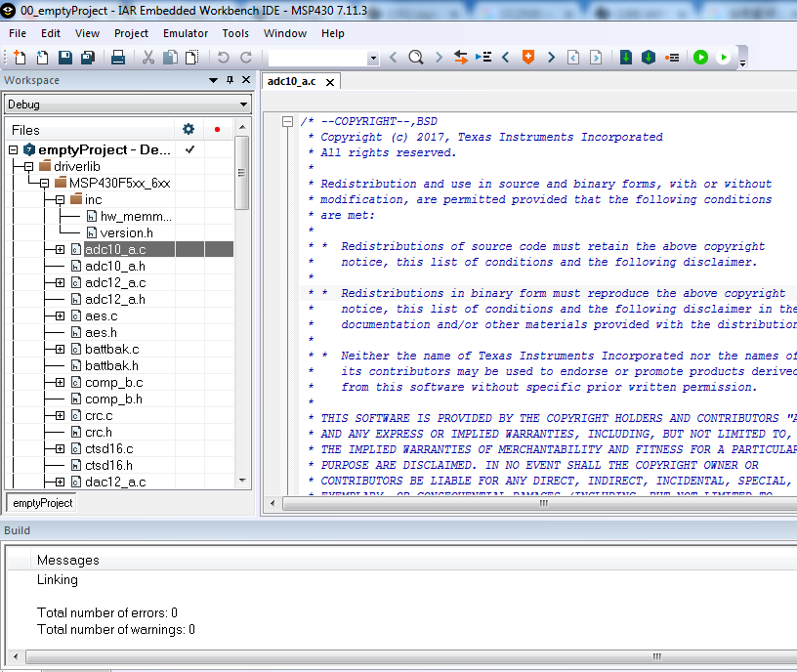Click the Save All toolbar icon
This screenshot has width=797, height=672.
click(x=86, y=58)
